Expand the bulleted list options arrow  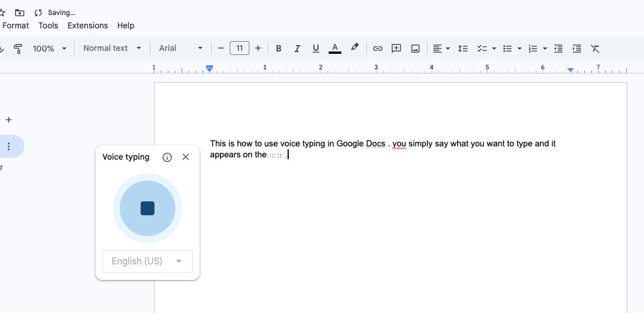tap(519, 49)
